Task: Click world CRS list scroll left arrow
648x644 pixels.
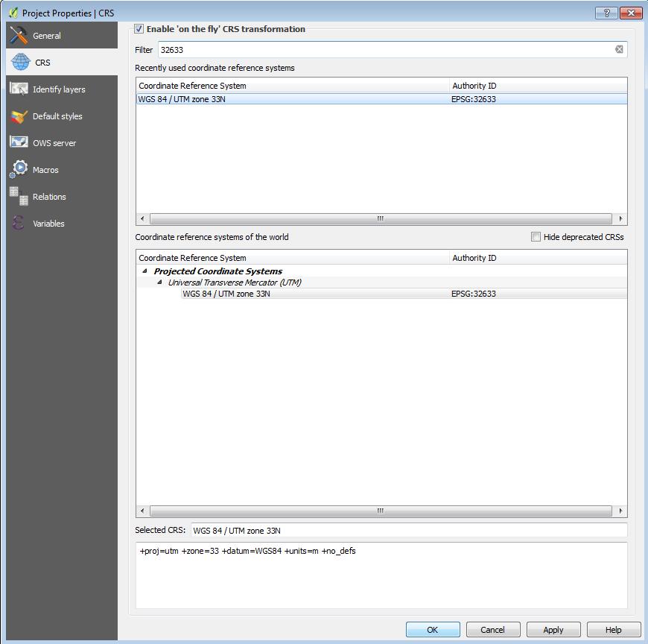Action: [x=142, y=511]
